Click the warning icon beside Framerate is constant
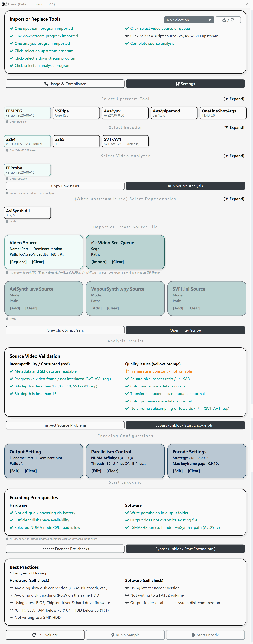Viewport: 253px width, 644px height. [127, 371]
